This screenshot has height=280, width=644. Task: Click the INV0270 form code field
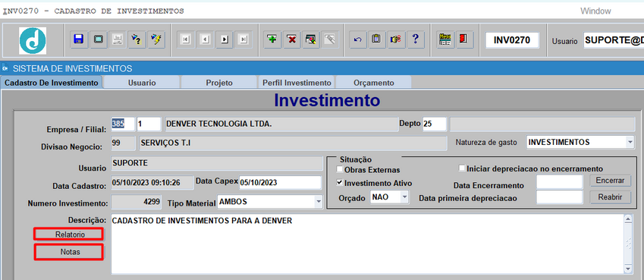coord(512,40)
